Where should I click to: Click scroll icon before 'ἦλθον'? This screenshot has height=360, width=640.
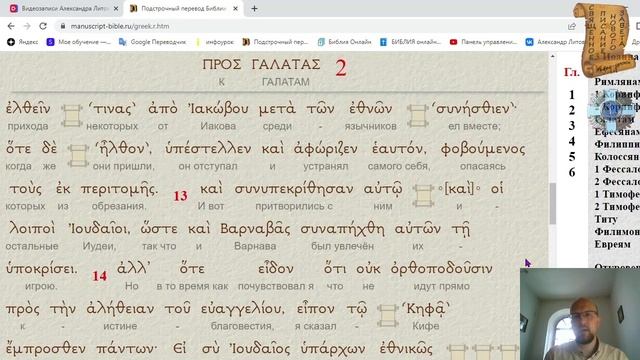pos(78,156)
